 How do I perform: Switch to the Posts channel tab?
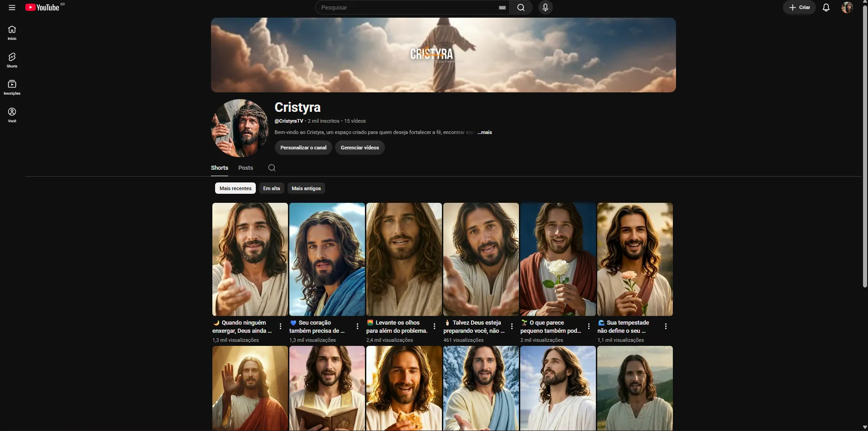(x=246, y=168)
